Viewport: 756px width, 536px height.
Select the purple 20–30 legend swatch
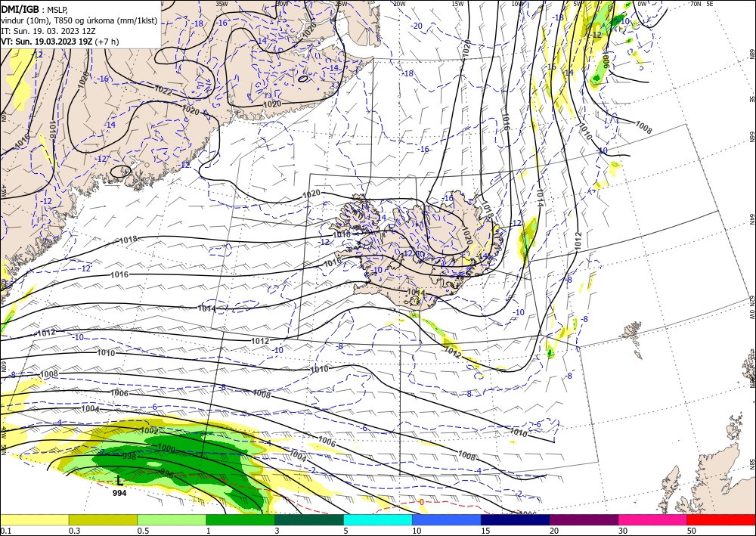pyautogui.click(x=584, y=519)
